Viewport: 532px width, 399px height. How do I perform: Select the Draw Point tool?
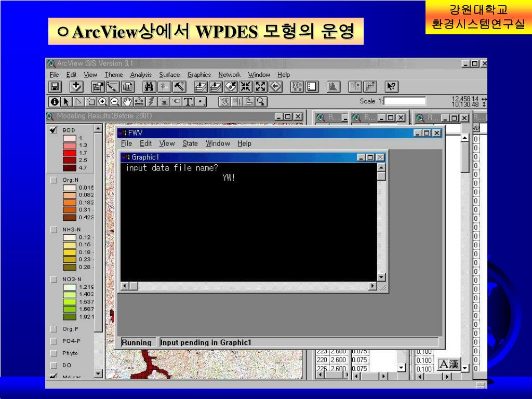[201, 101]
